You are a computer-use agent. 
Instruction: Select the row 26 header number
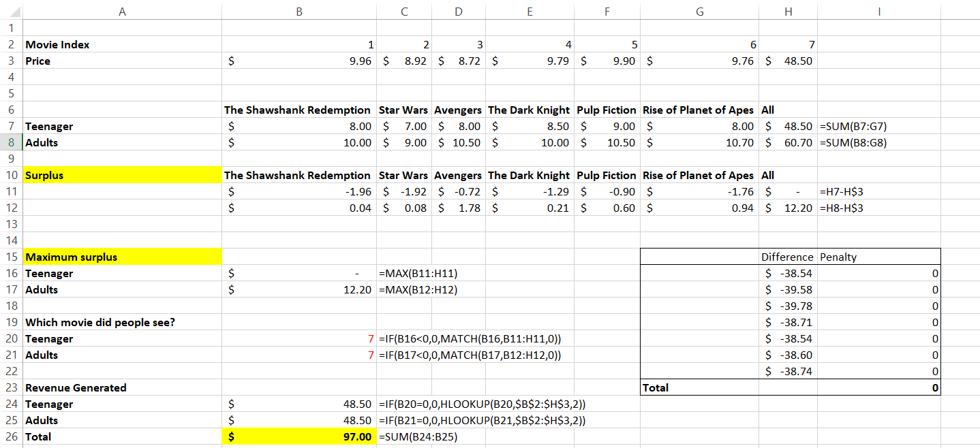click(11, 437)
